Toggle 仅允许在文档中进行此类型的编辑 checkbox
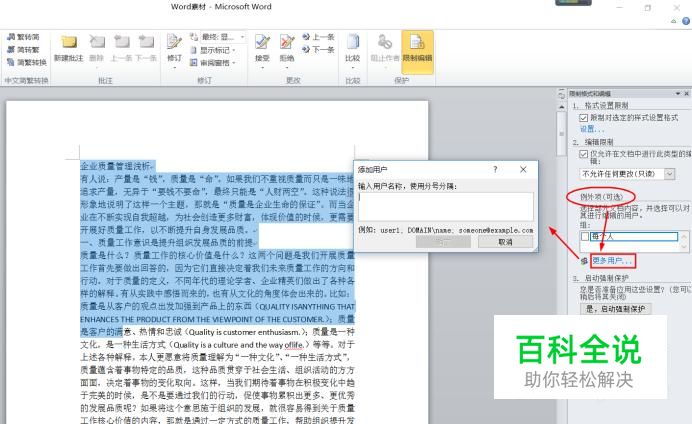The image size is (692, 424). (x=583, y=154)
